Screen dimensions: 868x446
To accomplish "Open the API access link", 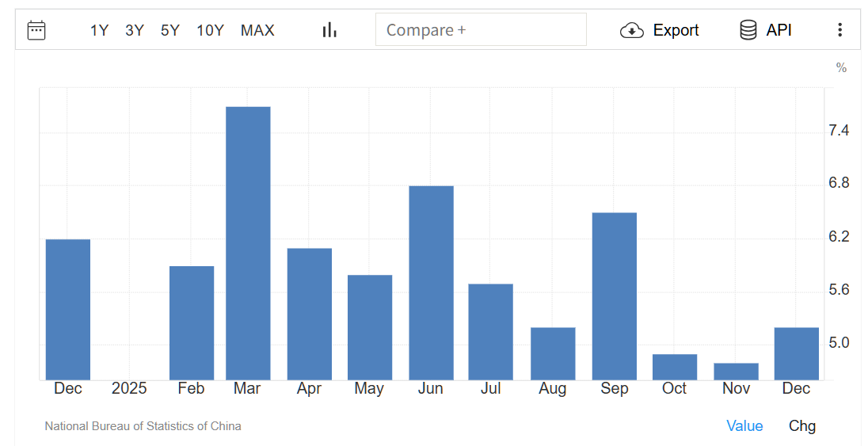I will [x=779, y=30].
